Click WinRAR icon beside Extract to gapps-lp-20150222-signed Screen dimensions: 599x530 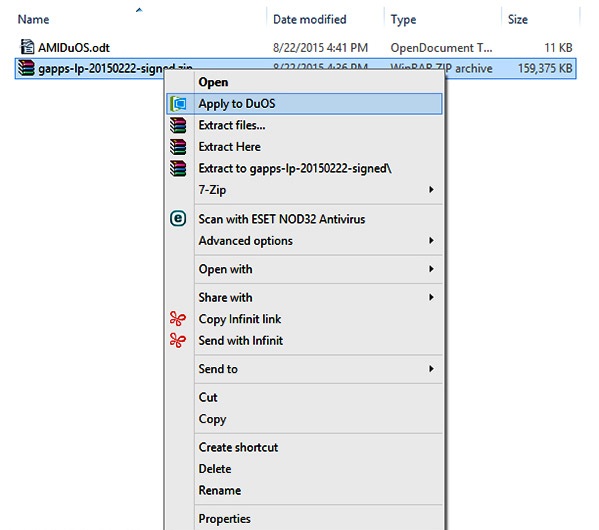coord(178,169)
